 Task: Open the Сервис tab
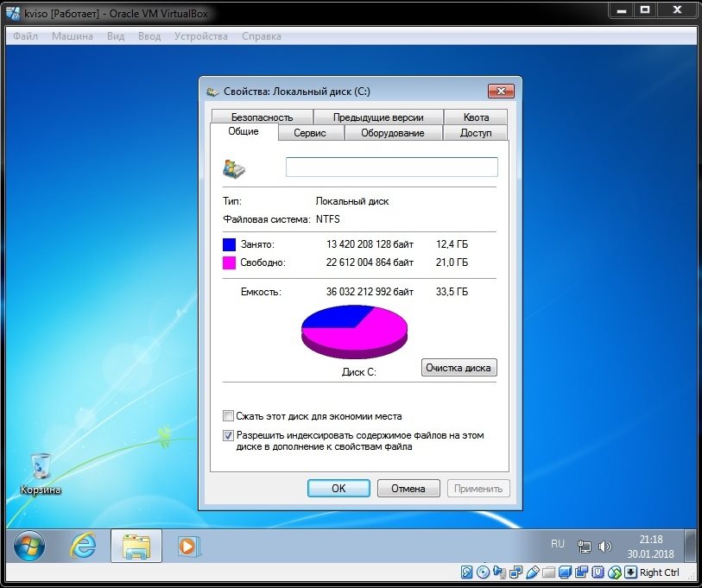click(310, 133)
